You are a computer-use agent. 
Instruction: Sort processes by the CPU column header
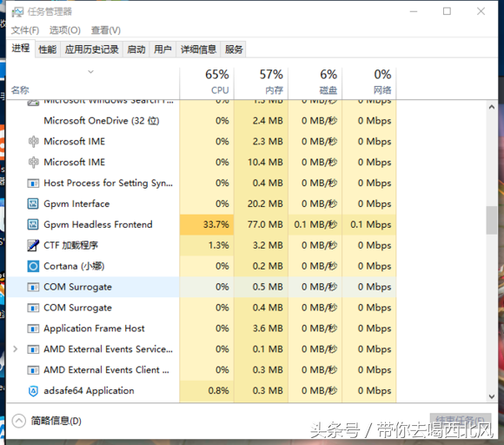(207, 83)
